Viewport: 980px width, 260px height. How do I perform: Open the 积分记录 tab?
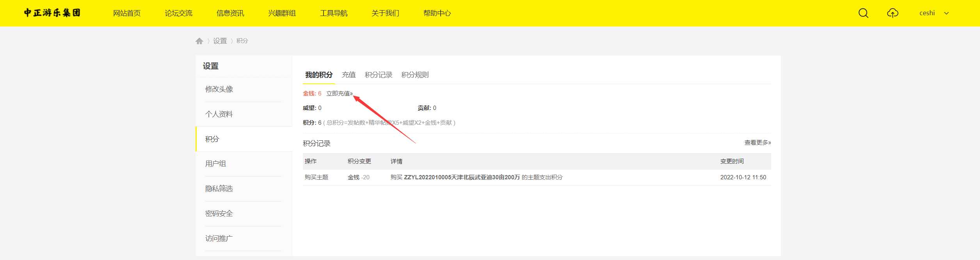(379, 75)
